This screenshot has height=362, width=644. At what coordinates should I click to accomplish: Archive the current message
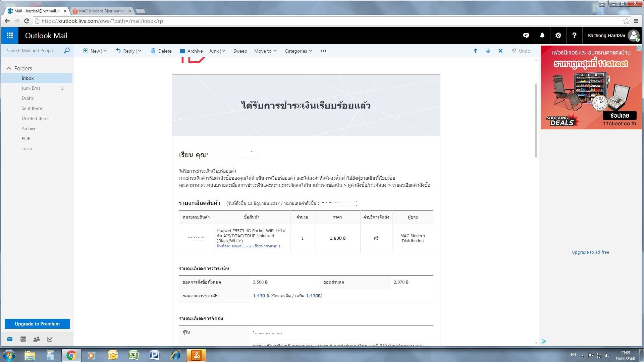191,51
